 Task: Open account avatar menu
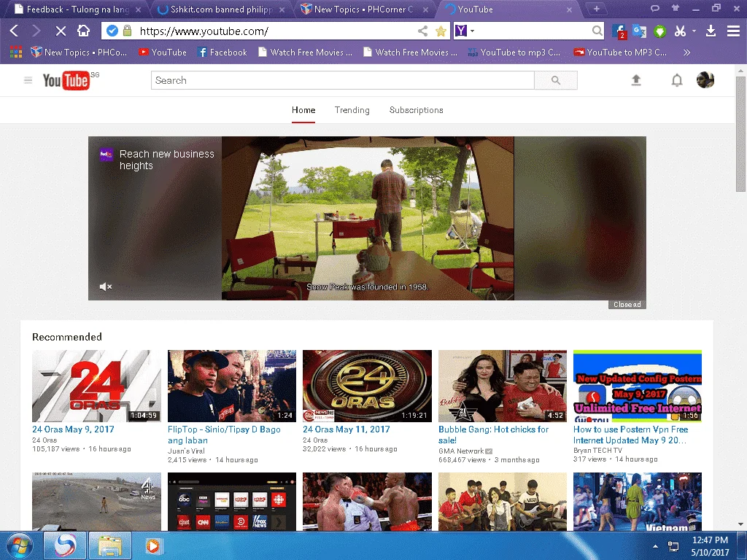click(705, 80)
